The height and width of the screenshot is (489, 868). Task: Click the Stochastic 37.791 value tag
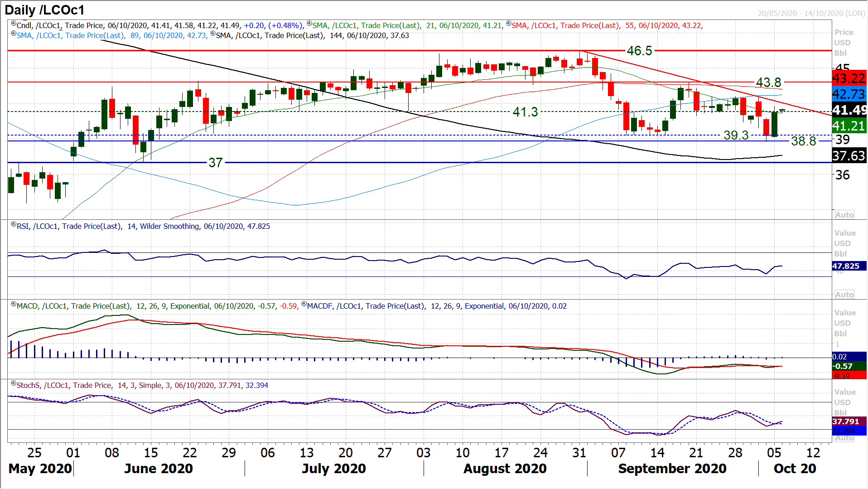tap(849, 421)
